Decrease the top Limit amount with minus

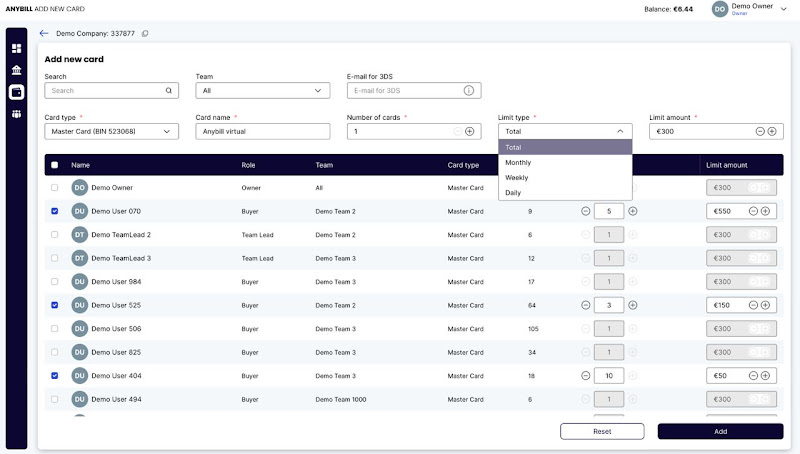[760, 131]
